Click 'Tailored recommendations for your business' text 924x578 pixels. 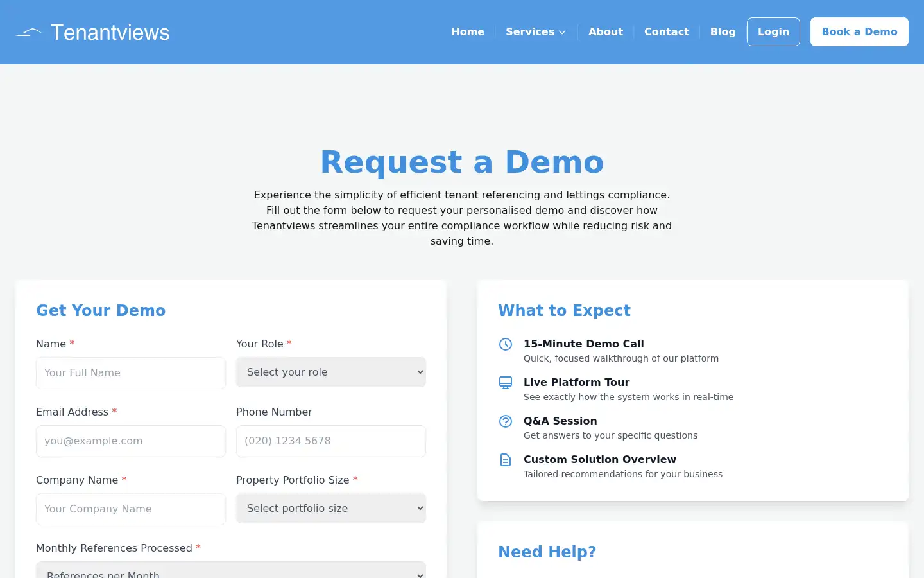[x=623, y=475]
